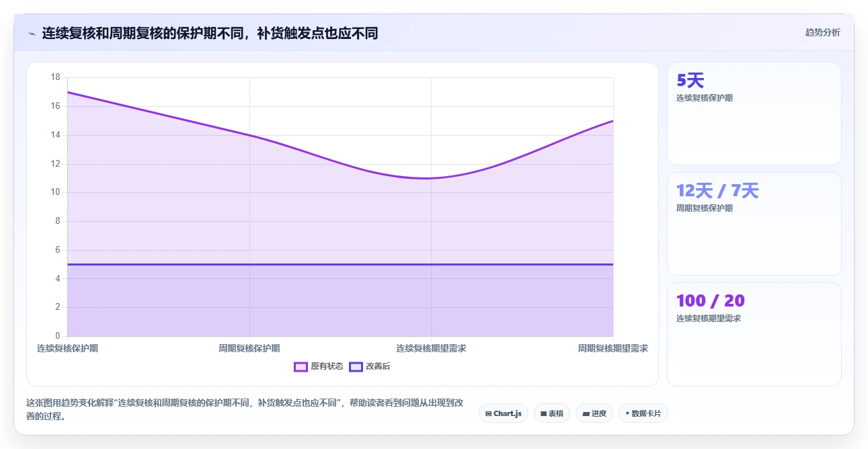The image size is (868, 449).
Task: Click the 周期复核期望需求 x-axis label
Action: point(613,348)
